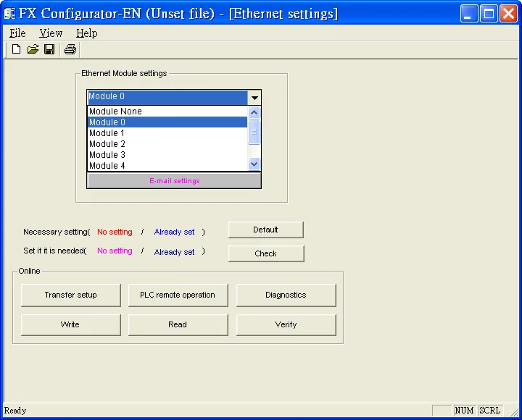Pick Module 4 from the list
This screenshot has height=420, width=522.
coord(167,166)
